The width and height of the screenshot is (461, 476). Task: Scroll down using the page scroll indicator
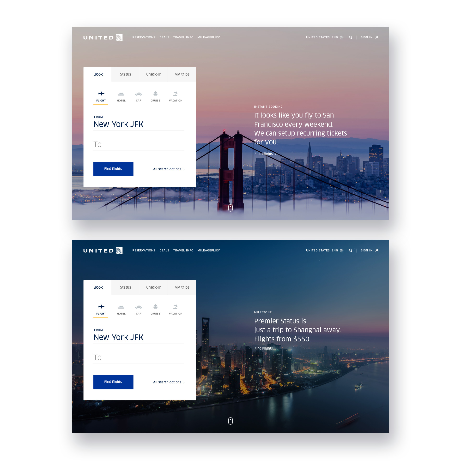pyautogui.click(x=230, y=208)
